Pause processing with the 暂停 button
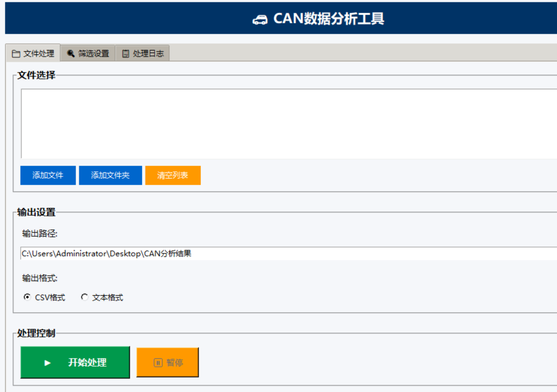This screenshot has width=557, height=392. point(167,362)
